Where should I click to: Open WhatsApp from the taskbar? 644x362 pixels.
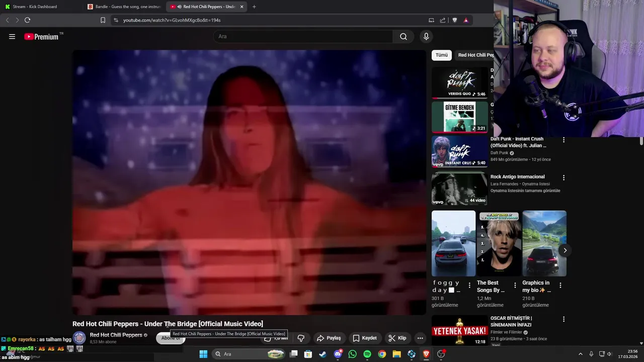352,354
